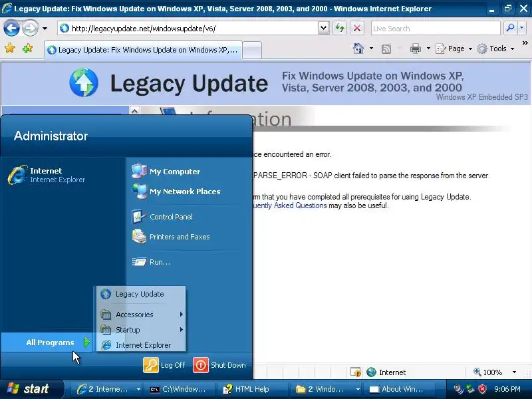Viewport: 532px width, 399px height.
Task: Expand the Startup program folder
Action: tap(141, 330)
